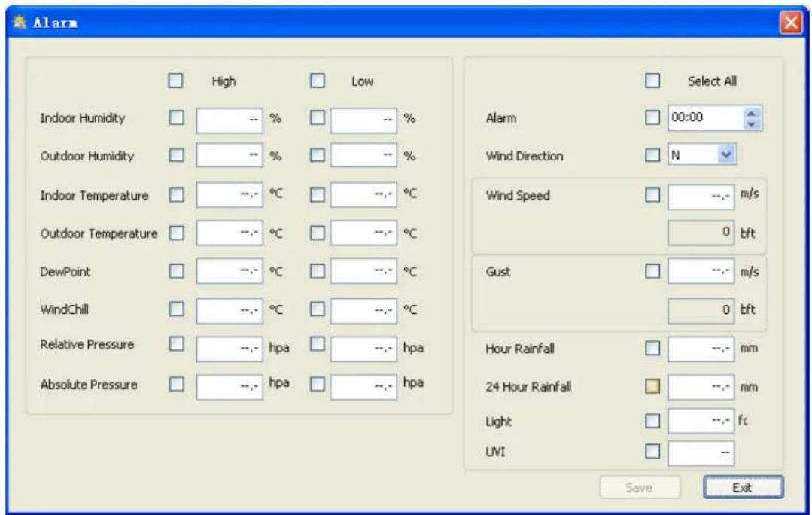Focus the Gust bft value field
Image resolution: width=812 pixels, height=515 pixels.
click(701, 310)
